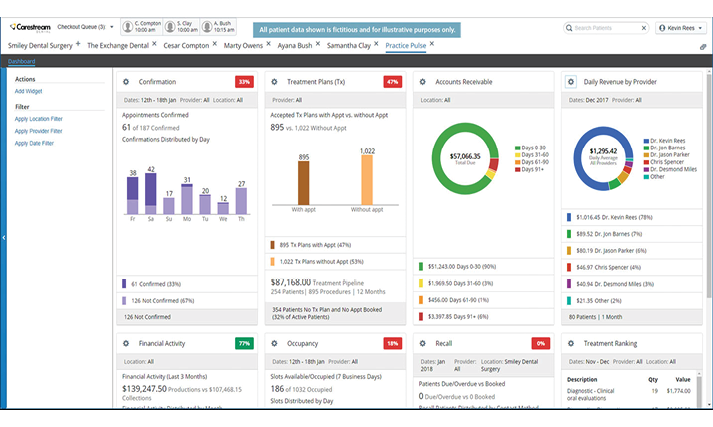Click into the Search Patients field

coord(609,28)
